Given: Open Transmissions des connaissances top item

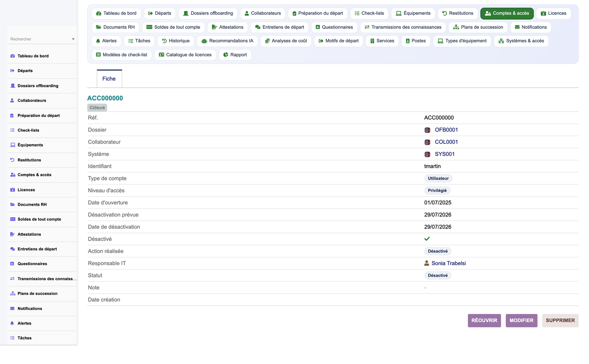Looking at the screenshot, I should [403, 27].
